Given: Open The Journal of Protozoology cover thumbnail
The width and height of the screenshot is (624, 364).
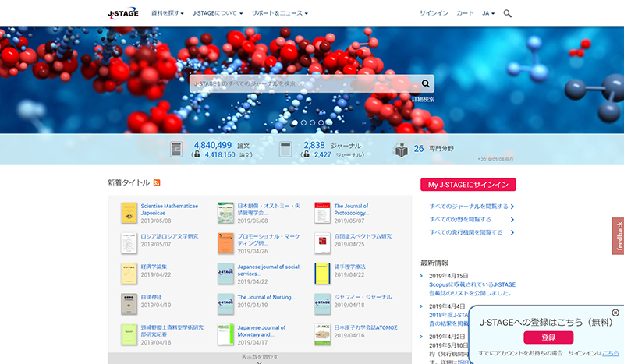Looking at the screenshot, I should [322, 213].
